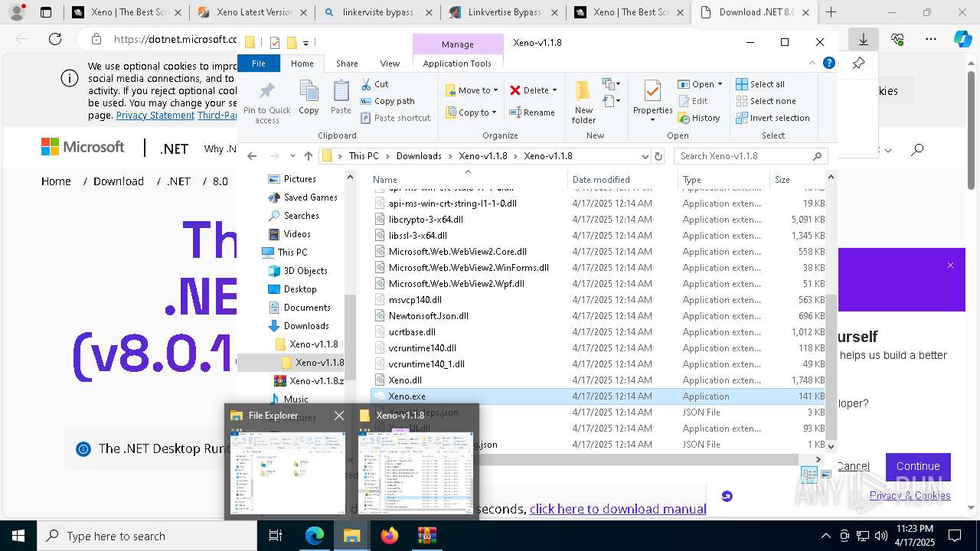Switch to the Share ribbon tab
980x551 pixels.
[347, 64]
